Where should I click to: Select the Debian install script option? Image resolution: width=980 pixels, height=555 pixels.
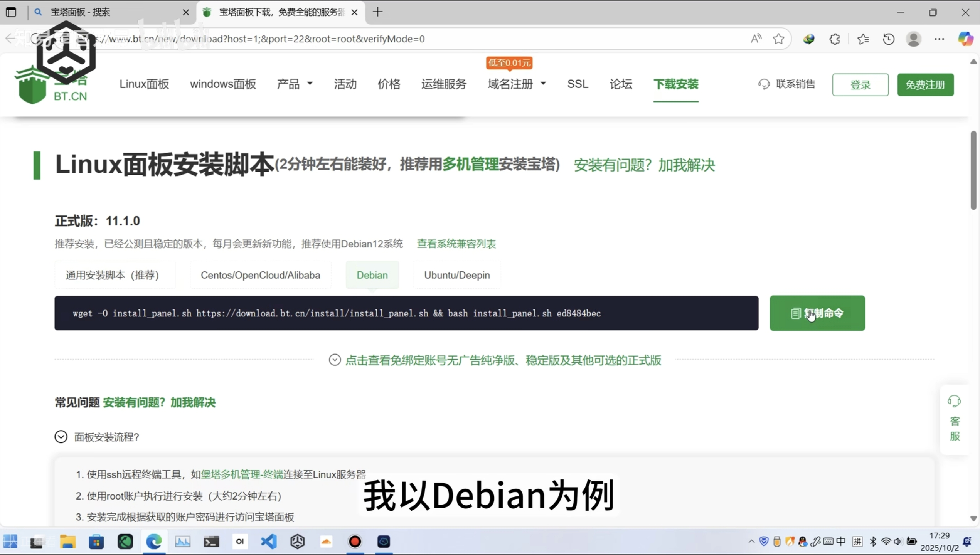tap(372, 275)
